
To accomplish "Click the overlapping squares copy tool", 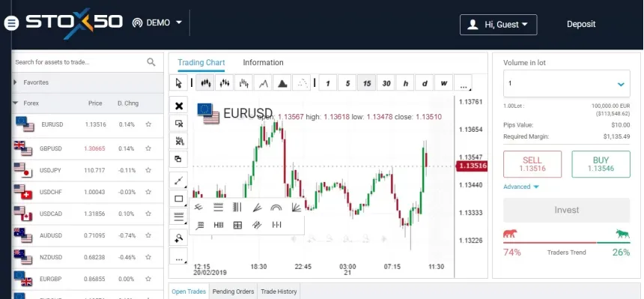I will [x=179, y=159].
